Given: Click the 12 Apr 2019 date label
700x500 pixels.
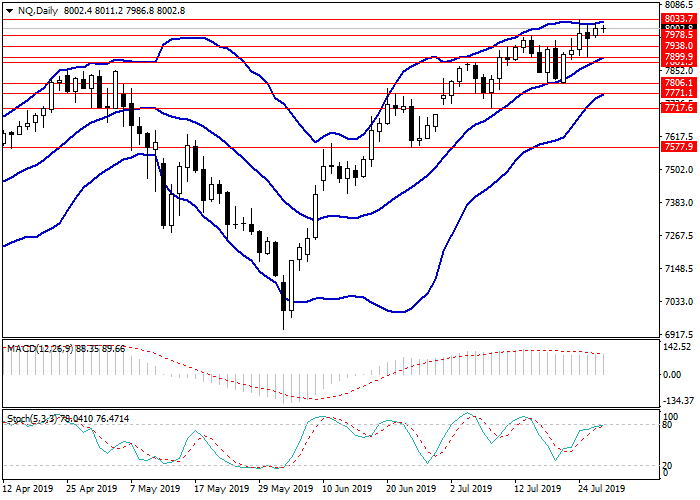Looking at the screenshot, I should (28, 490).
